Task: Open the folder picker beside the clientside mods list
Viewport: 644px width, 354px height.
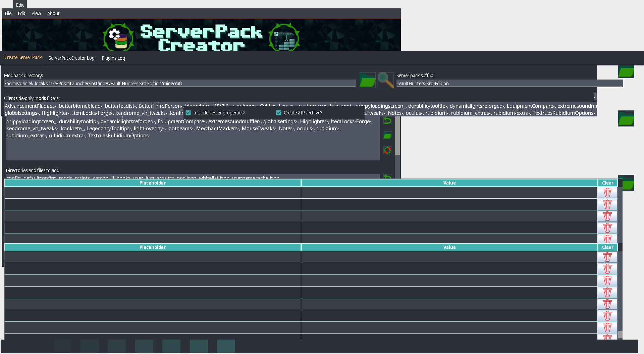Action: [x=387, y=136]
